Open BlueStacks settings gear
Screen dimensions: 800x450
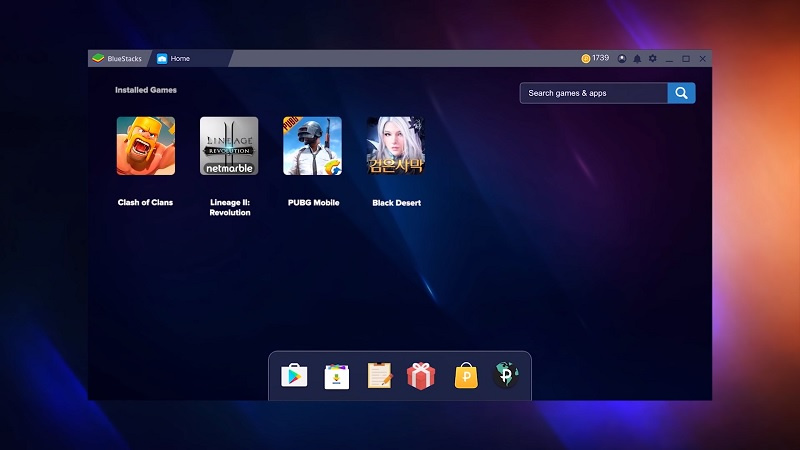click(x=652, y=59)
